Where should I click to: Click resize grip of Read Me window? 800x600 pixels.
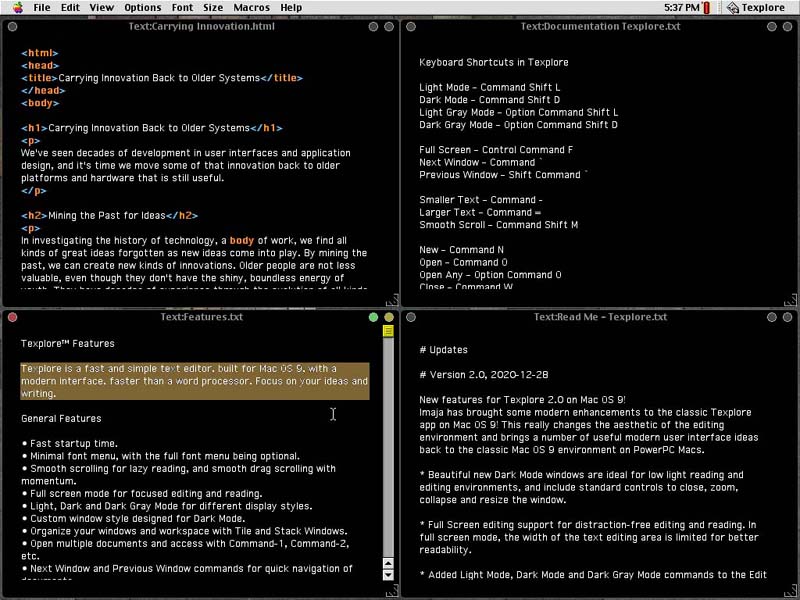(790, 591)
